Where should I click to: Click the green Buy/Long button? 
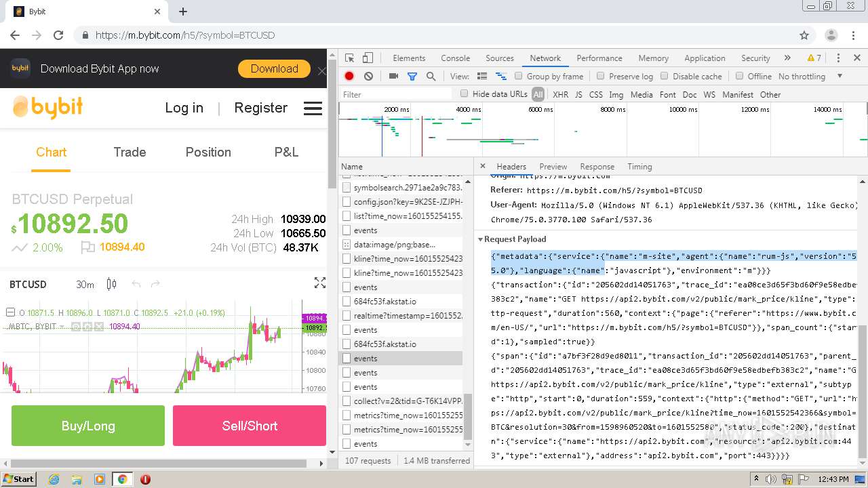[x=88, y=426]
